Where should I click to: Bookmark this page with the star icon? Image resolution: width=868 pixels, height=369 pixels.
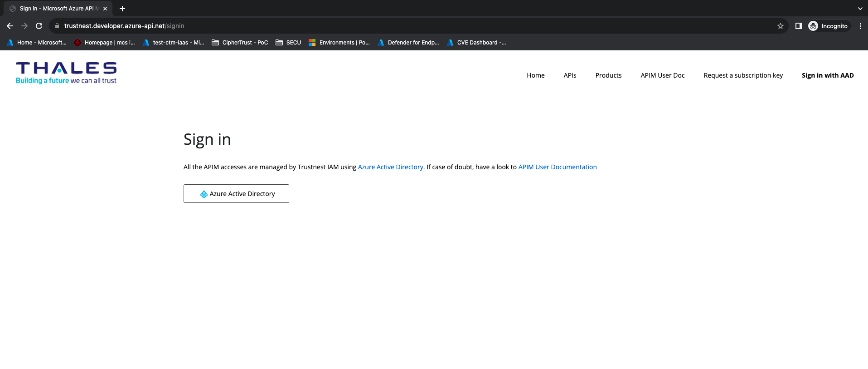pos(781,26)
